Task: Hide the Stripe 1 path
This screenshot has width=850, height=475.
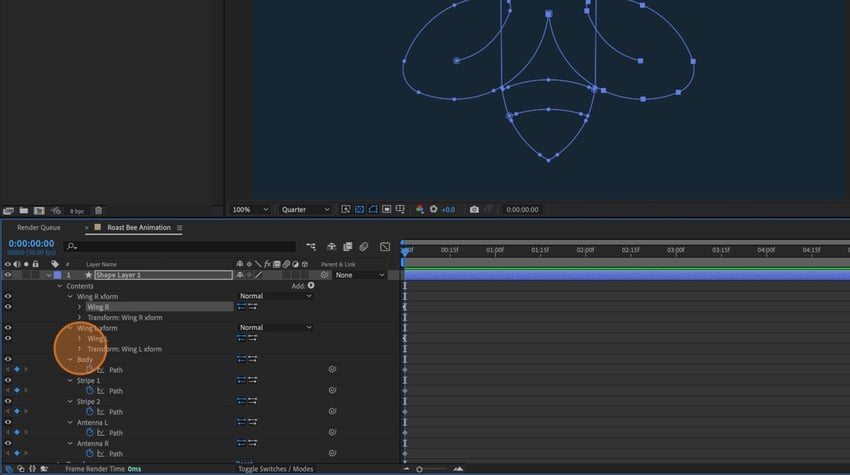Action: (8, 380)
